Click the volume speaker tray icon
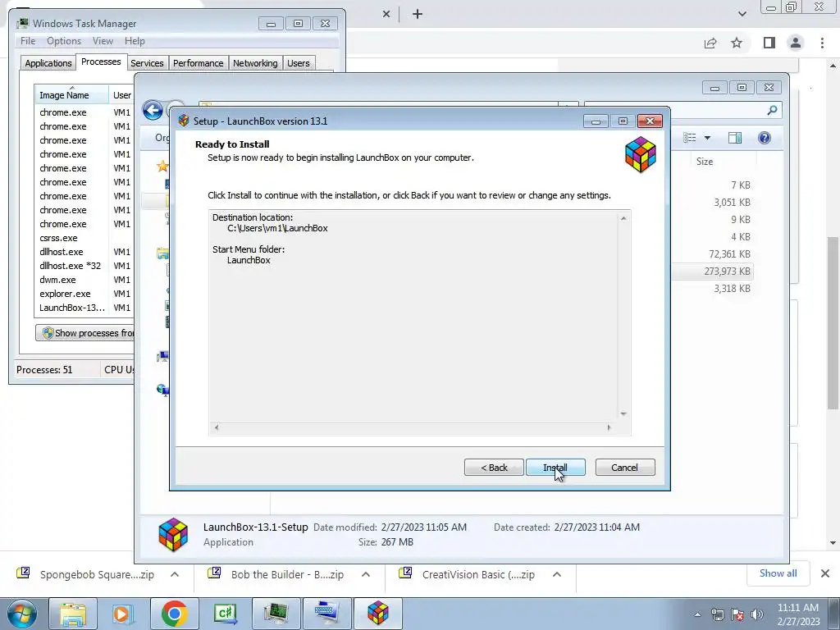The image size is (840, 630). click(757, 614)
